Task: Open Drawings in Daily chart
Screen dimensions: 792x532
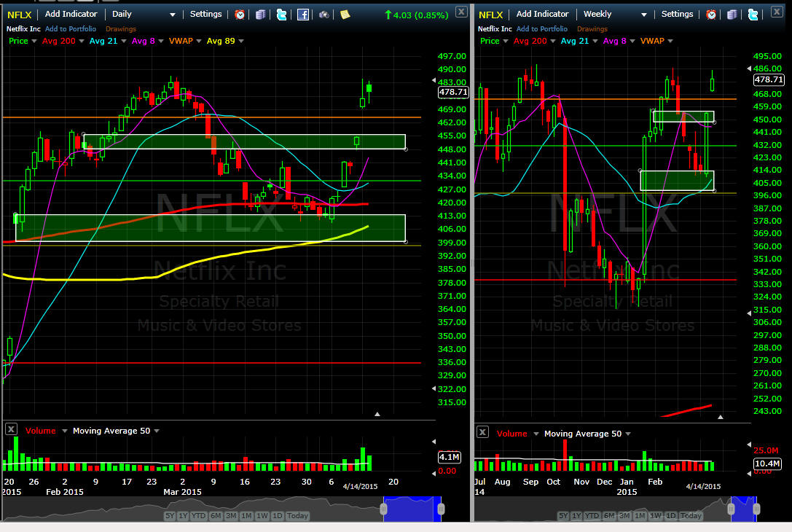Action: 121,29
